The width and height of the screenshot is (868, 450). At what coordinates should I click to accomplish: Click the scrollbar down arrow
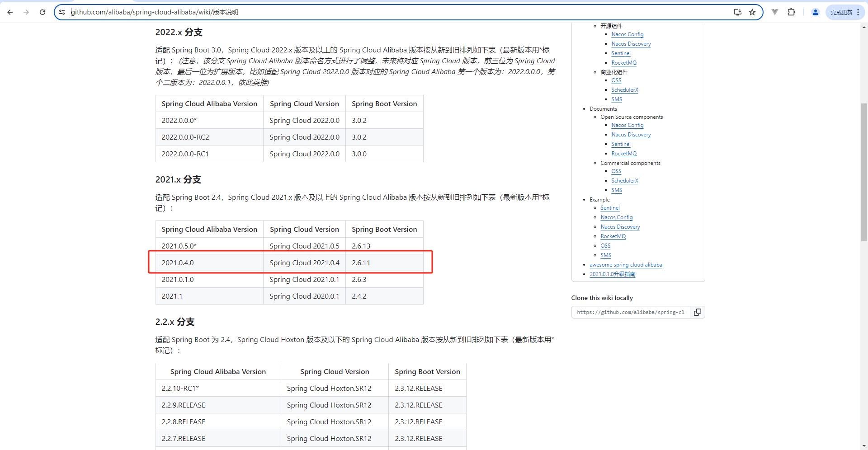tap(864, 446)
